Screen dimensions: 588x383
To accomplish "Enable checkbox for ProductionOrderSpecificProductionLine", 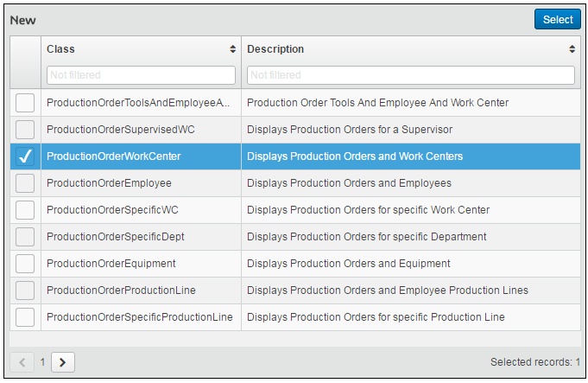I will (25, 317).
